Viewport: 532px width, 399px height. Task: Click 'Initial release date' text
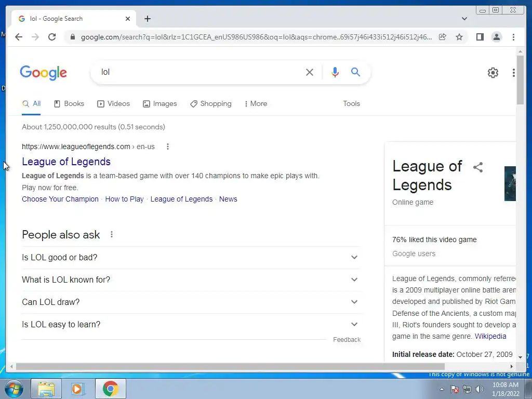pyautogui.click(x=423, y=354)
